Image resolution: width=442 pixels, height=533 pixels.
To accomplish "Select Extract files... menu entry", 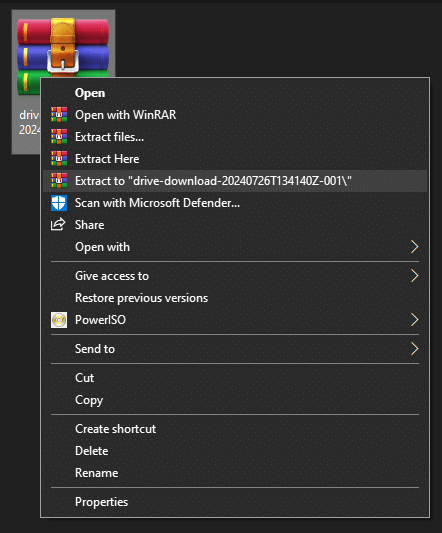I will (x=235, y=137).
